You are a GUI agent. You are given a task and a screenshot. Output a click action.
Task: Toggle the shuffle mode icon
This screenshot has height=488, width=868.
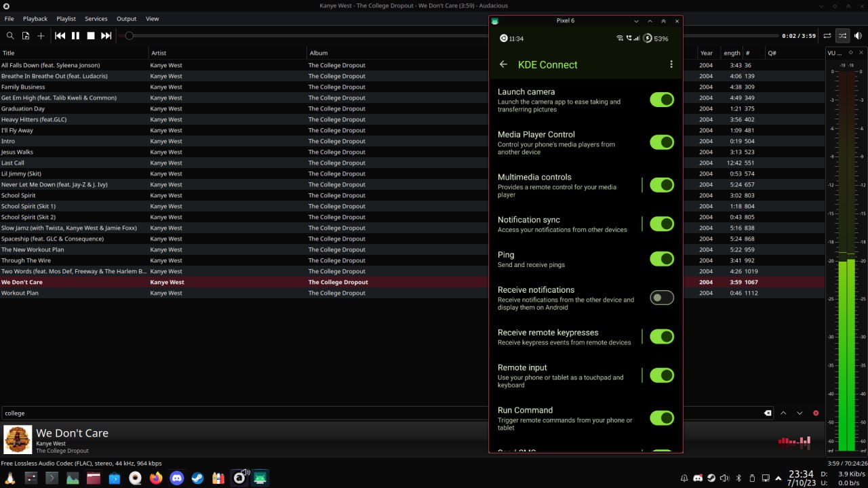(842, 36)
